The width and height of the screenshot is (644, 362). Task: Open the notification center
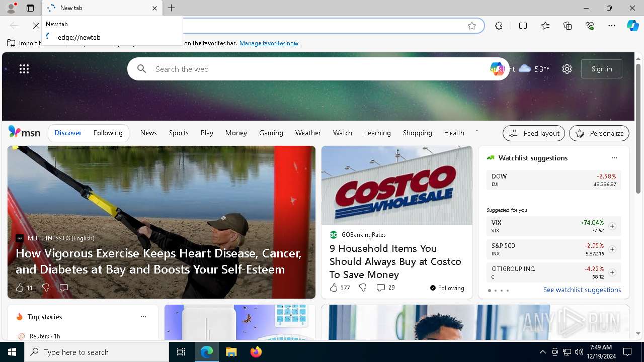(x=627, y=352)
